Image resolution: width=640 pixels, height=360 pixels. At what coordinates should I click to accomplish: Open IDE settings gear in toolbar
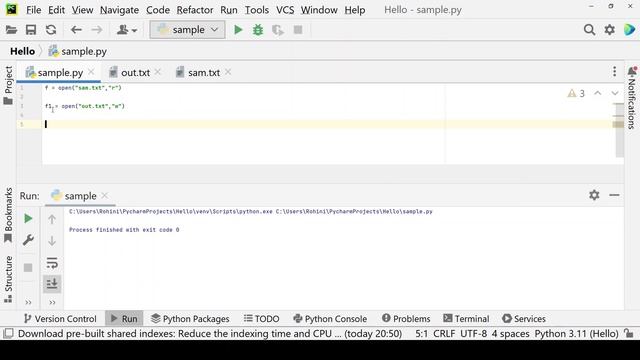609,30
